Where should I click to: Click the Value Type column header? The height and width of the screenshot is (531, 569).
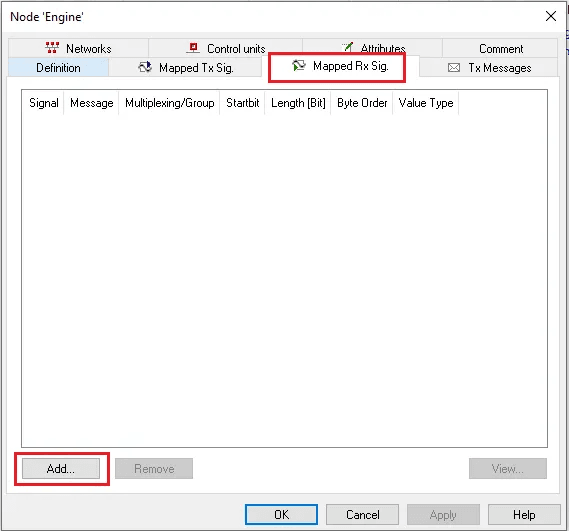[x=426, y=103]
